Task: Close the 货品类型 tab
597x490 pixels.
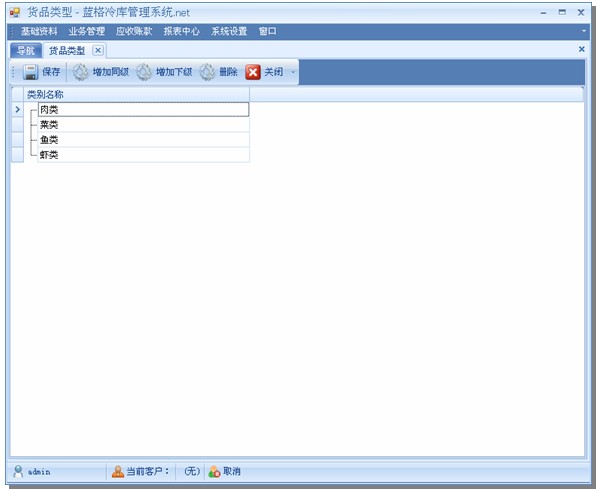Action: [98, 50]
